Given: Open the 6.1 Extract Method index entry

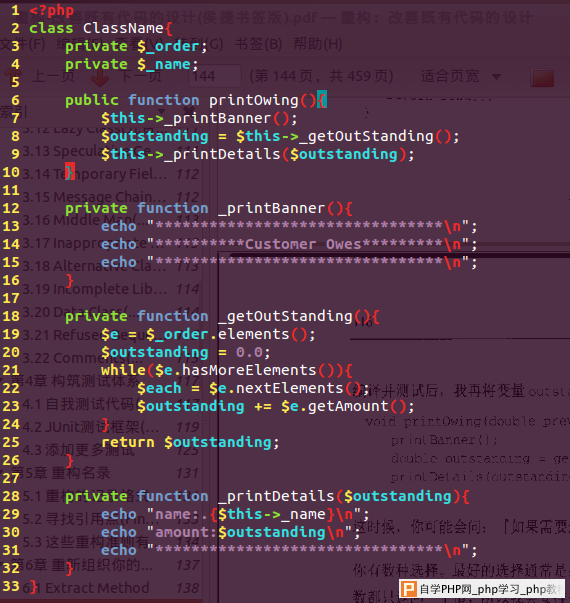Looking at the screenshot, I should click(x=112, y=588).
